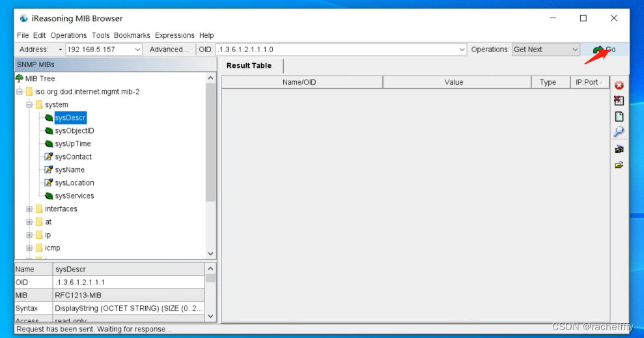Screen dimensions: 644x338
Task: Select the sysDescr tree node
Action: 70,117
